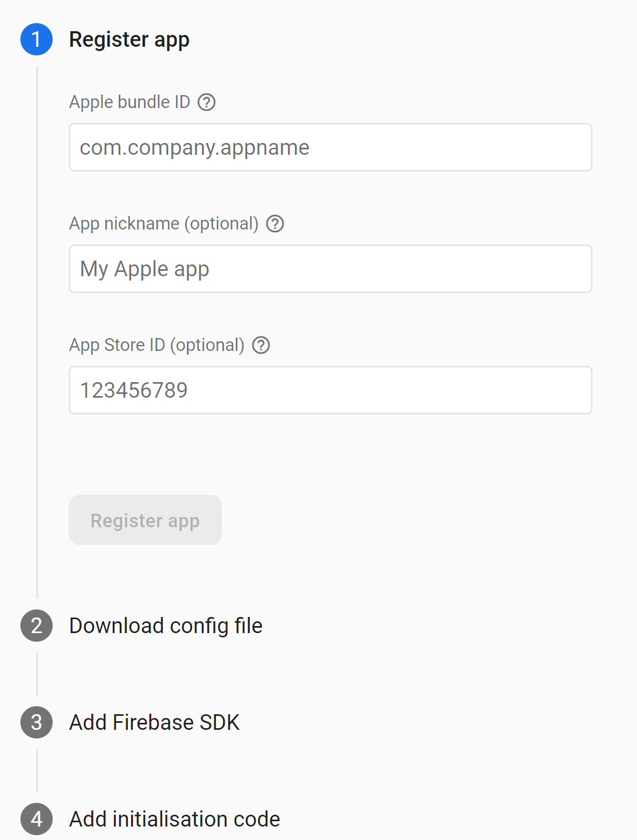637x840 pixels.
Task: Click the App nickname (optional) label
Action: click(x=164, y=224)
